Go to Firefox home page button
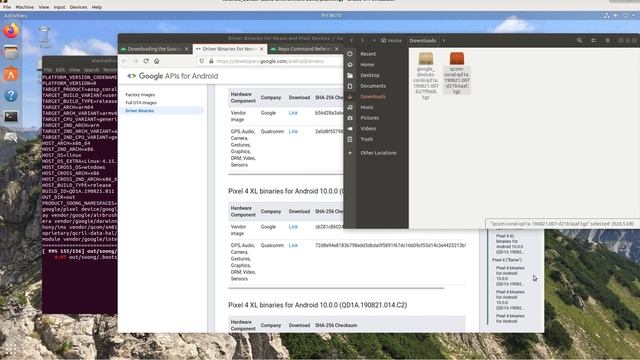This screenshot has height=360, width=640. [156, 61]
